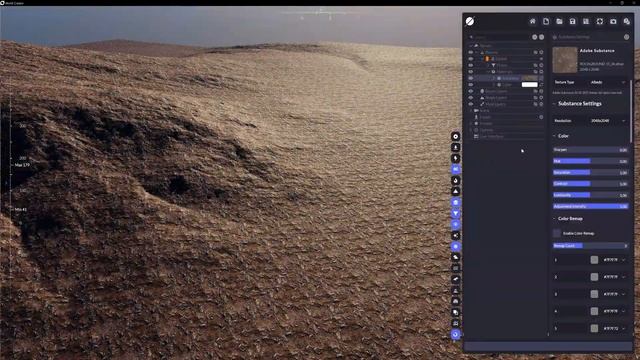Take a screenshot with camera icon
The height and width of the screenshot is (360, 640).
pyautogui.click(x=613, y=21)
